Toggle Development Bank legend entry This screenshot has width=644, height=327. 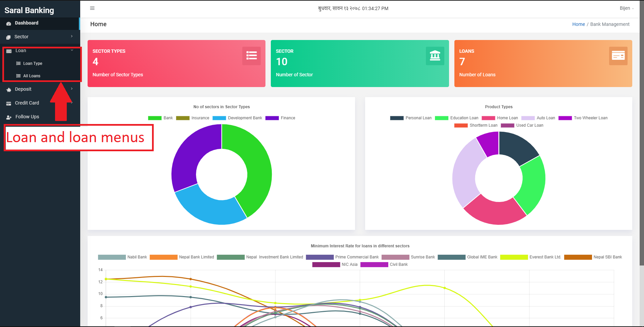coord(237,118)
